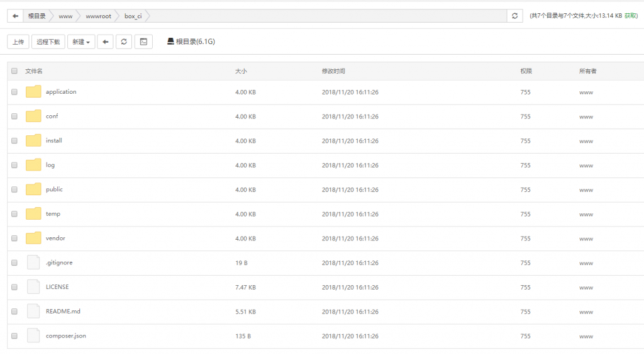
Task: Click the 上传 upload button
Action: tap(18, 42)
